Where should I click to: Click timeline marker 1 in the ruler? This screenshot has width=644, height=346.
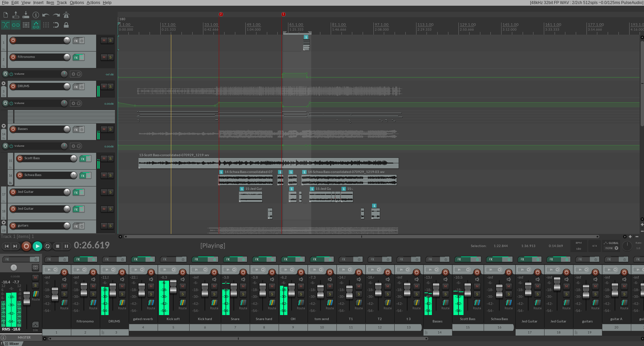click(283, 14)
